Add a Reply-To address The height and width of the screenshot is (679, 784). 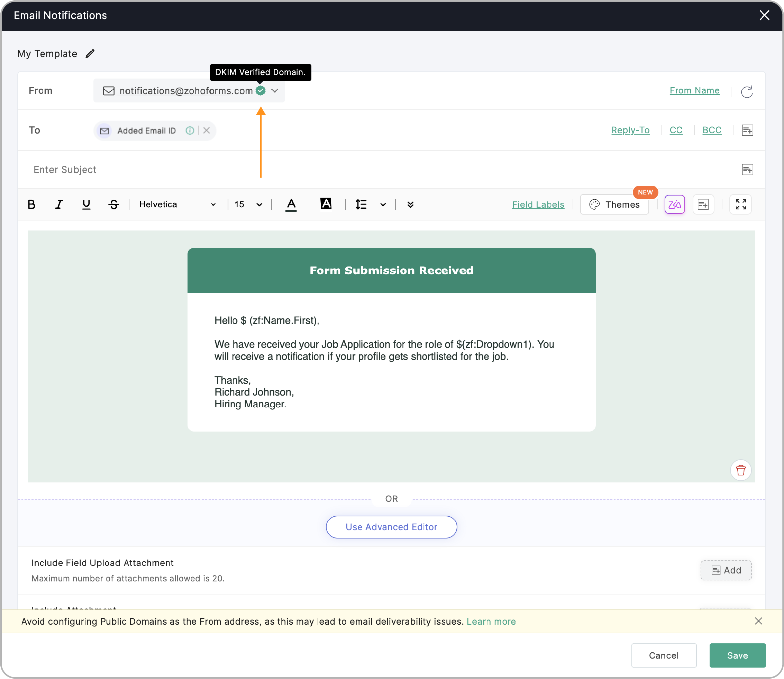[x=630, y=130]
